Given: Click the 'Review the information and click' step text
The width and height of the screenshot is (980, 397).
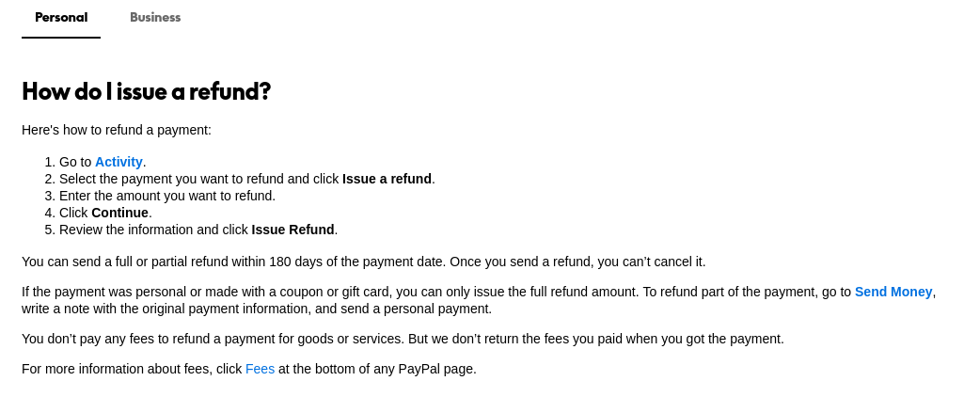Looking at the screenshot, I should 153,230.
